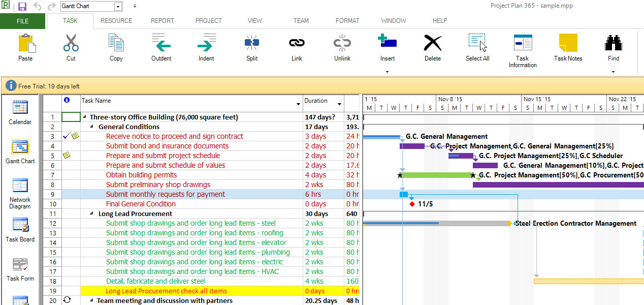Undo last action in title bar
Viewport: 644px width, 305px height.
(x=37, y=7)
